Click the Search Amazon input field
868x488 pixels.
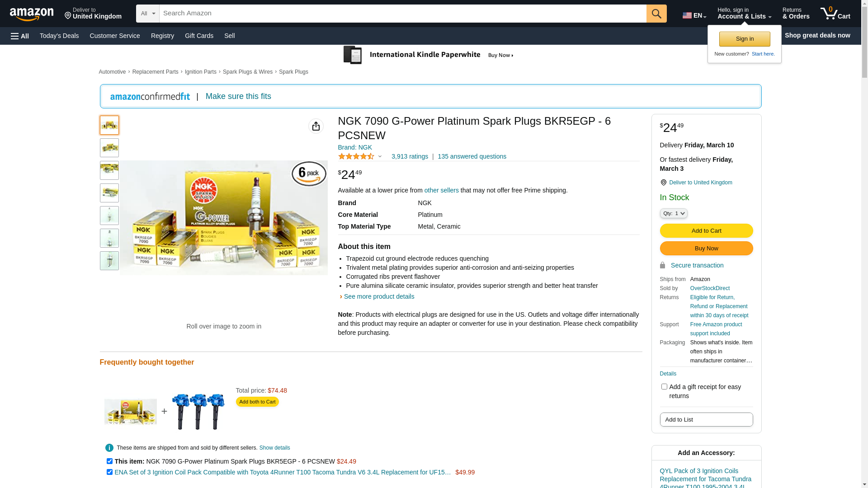(402, 14)
